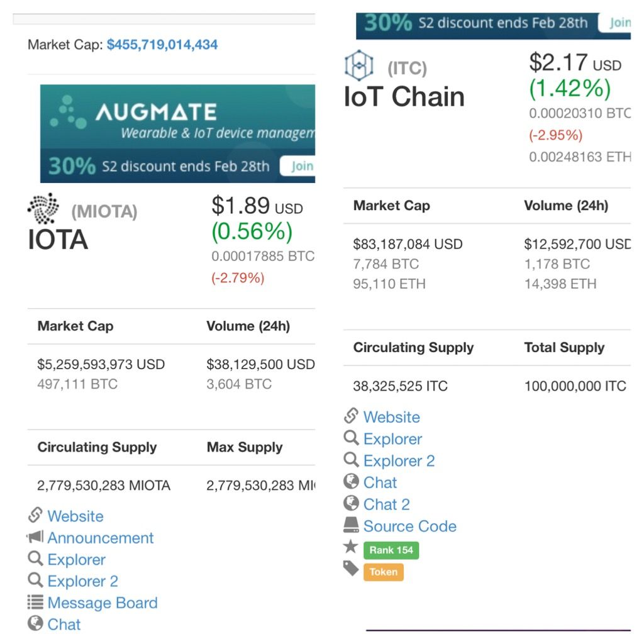Open the IOTA Announcement link

pos(101,538)
